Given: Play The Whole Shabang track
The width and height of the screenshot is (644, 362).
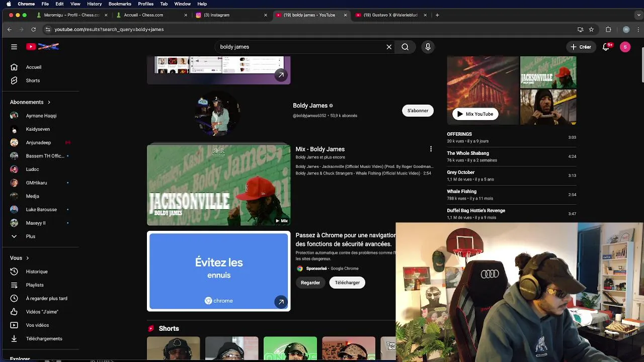Looking at the screenshot, I should [511, 156].
